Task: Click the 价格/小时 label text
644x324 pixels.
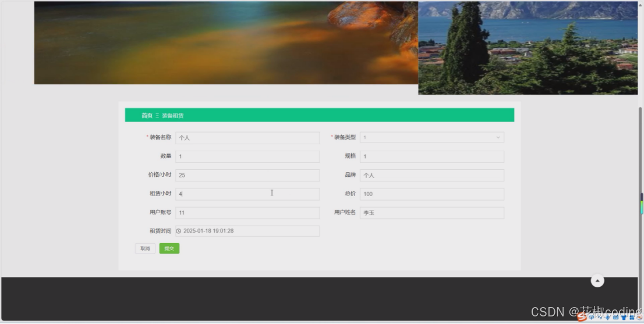Action: (x=160, y=175)
